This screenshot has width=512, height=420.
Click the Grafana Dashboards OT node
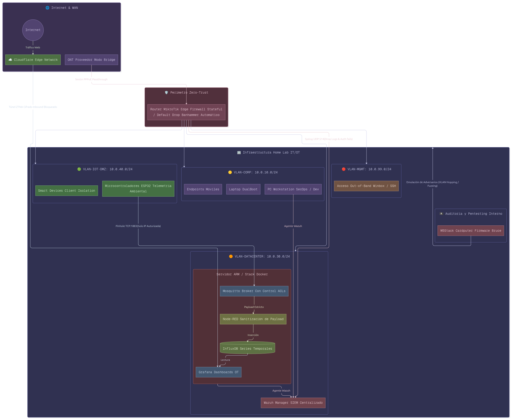point(219,372)
